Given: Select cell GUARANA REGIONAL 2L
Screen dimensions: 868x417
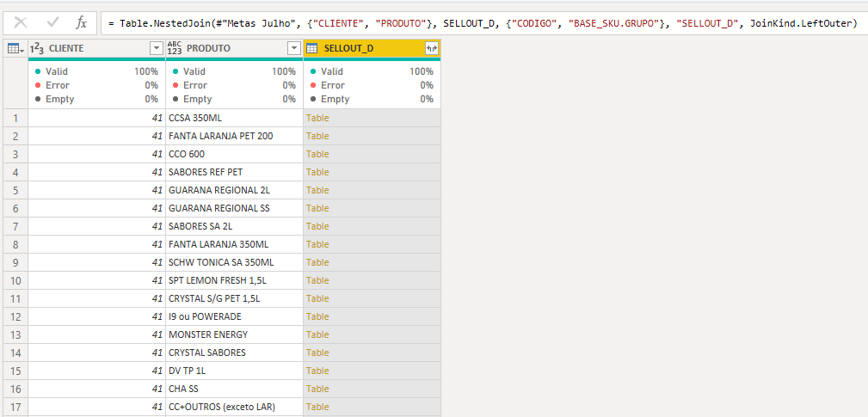Looking at the screenshot, I should click(x=234, y=190).
